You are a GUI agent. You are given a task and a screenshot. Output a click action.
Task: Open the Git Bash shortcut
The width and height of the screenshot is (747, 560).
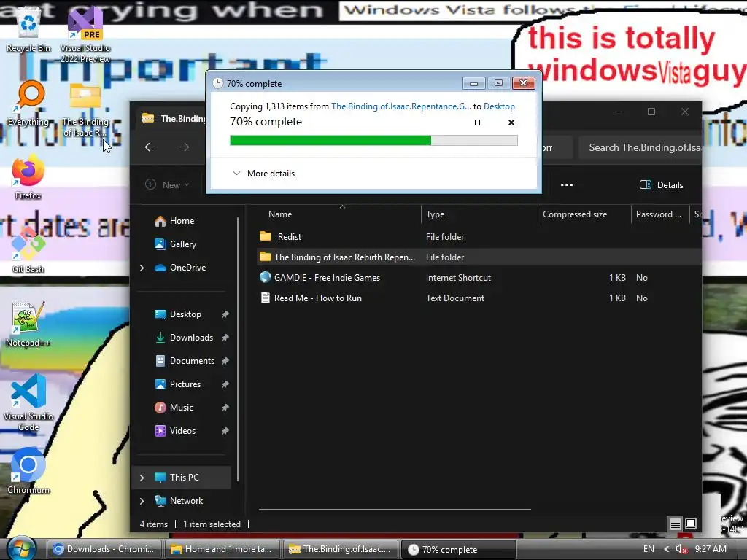(x=28, y=249)
